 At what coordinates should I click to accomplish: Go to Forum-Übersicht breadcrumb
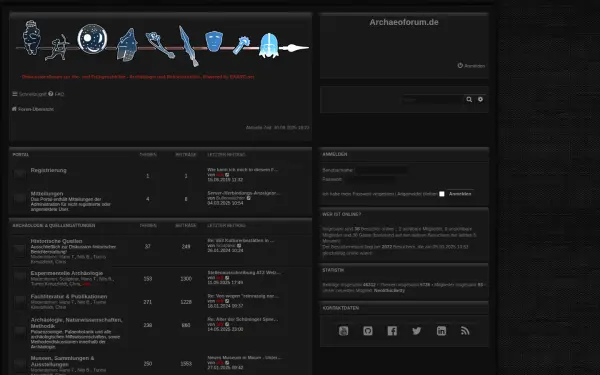pyautogui.click(x=36, y=109)
